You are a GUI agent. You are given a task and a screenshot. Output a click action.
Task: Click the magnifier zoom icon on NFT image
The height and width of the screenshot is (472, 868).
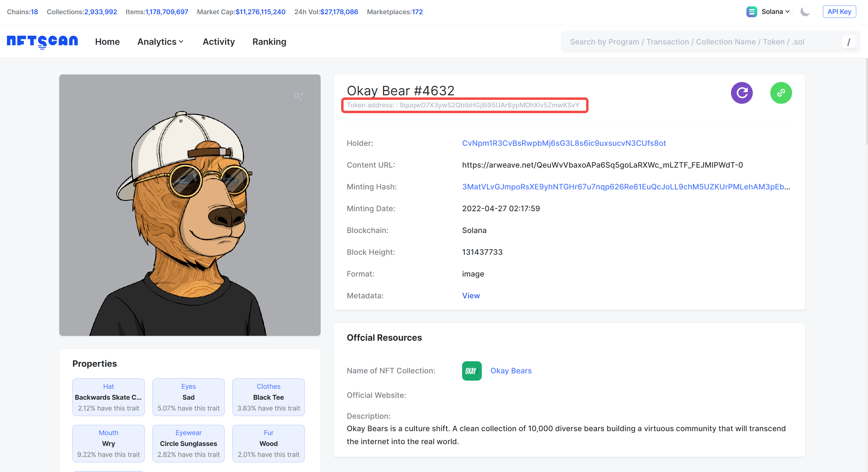click(x=298, y=96)
